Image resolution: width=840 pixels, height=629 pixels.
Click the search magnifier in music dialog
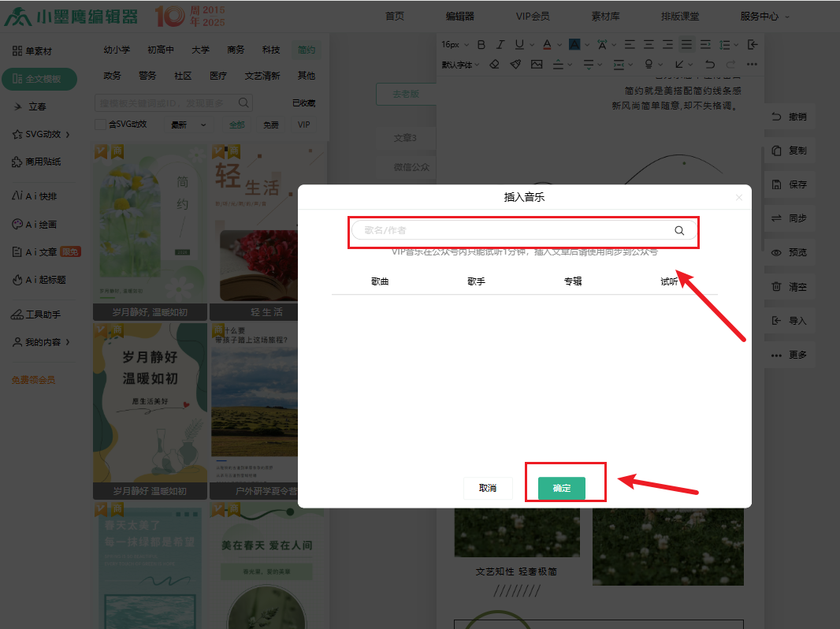pyautogui.click(x=678, y=231)
